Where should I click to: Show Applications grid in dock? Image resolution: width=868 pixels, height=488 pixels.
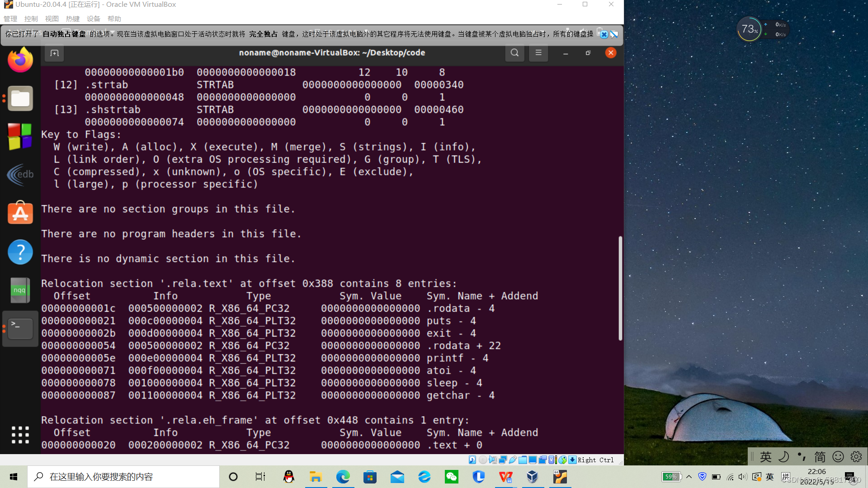(20, 435)
